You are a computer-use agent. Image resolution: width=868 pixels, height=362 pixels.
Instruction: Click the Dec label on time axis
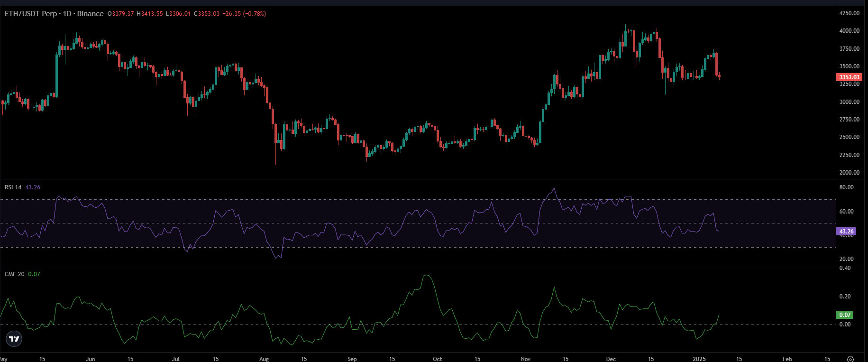click(611, 359)
